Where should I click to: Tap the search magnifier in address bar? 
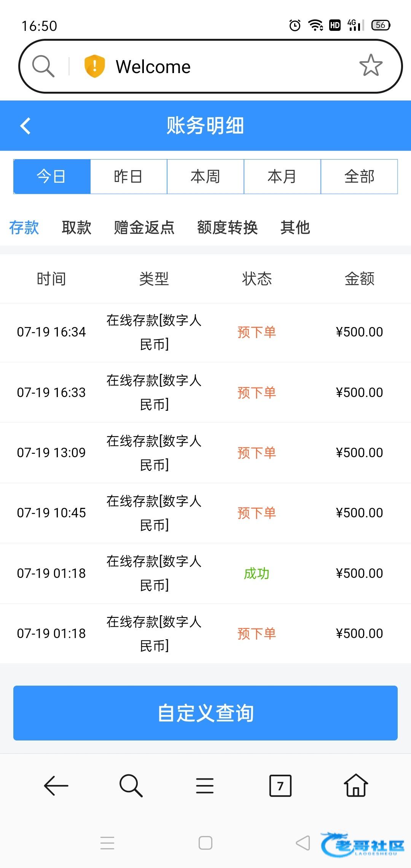(43, 66)
